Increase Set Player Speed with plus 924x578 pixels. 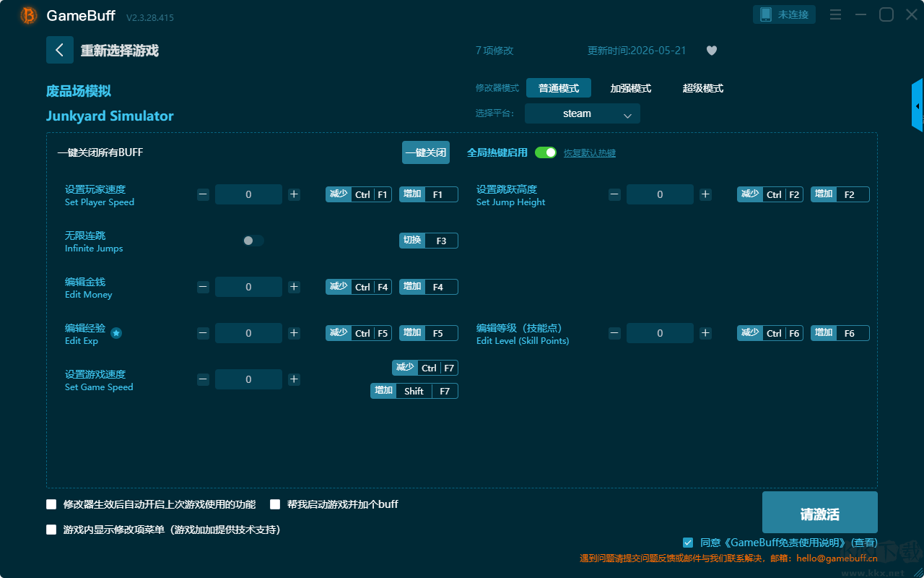(x=294, y=194)
